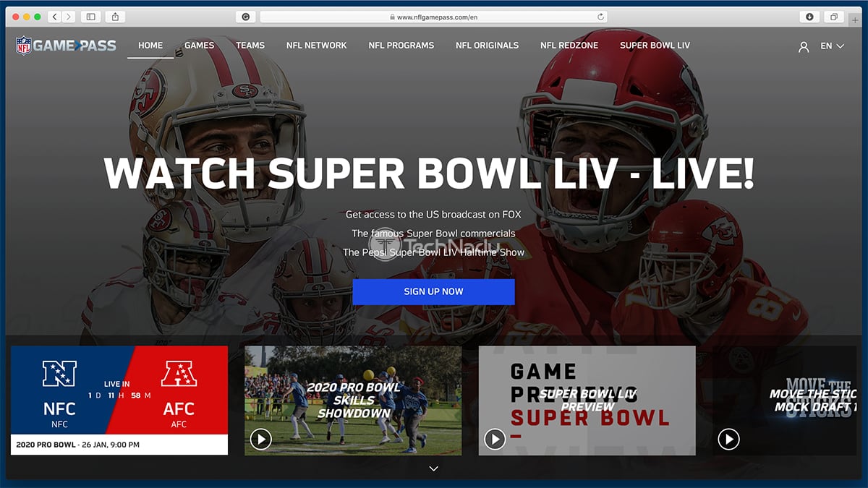Open the Super Bowl LIV tab
The width and height of the screenshot is (868, 488).
tap(655, 45)
